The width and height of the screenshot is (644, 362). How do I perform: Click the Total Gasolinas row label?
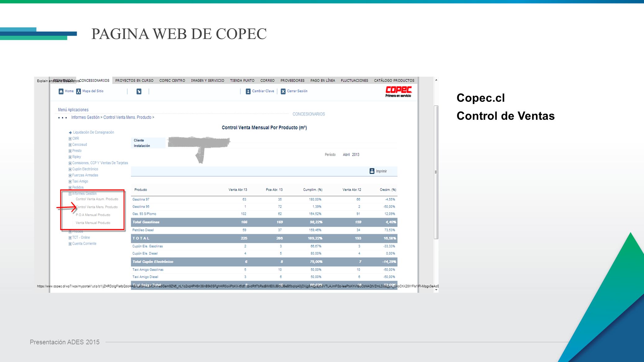(146, 222)
